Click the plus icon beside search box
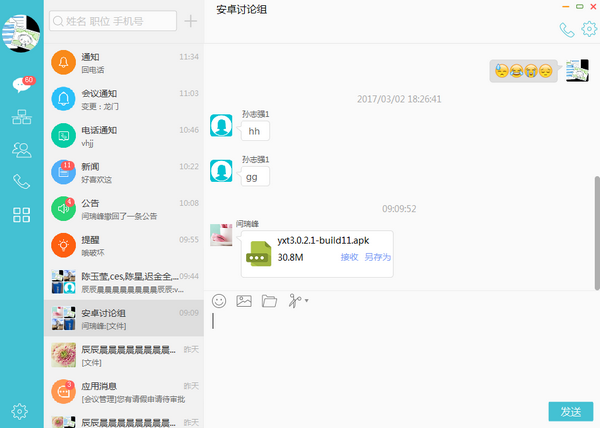Screen dimensions: 600x428 click(x=191, y=21)
